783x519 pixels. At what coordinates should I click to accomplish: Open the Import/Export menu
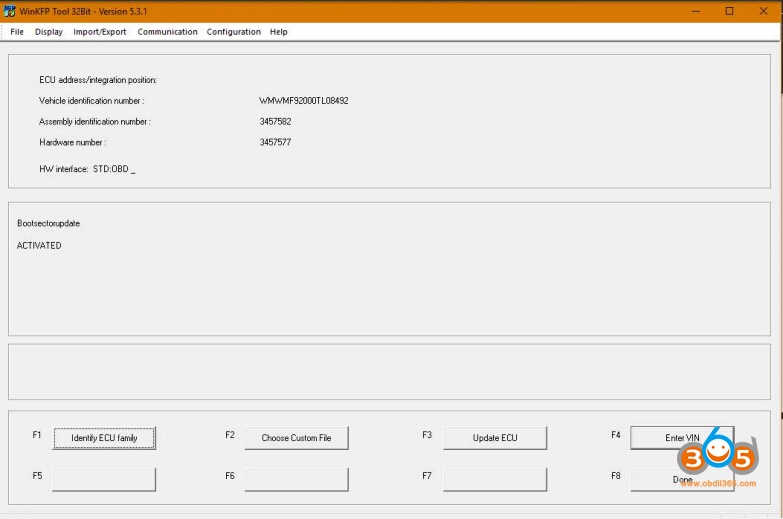[100, 32]
